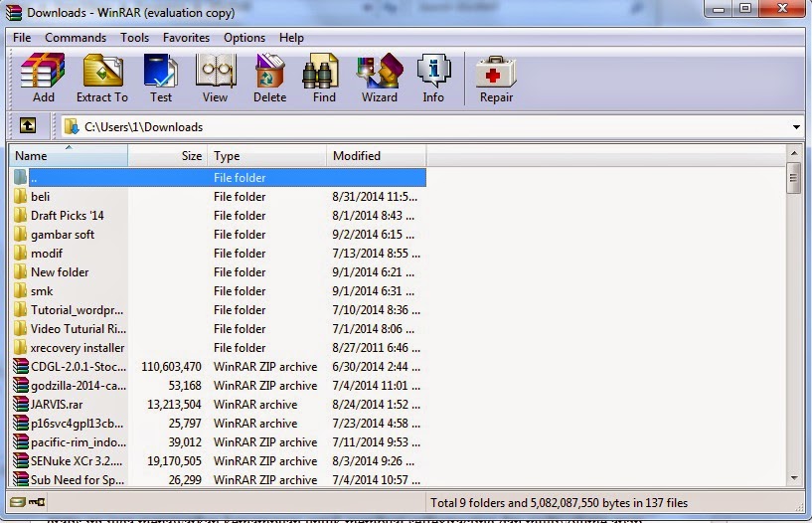Image resolution: width=812 pixels, height=523 pixels.
Task: Select the smk folder icon
Action: [x=20, y=291]
